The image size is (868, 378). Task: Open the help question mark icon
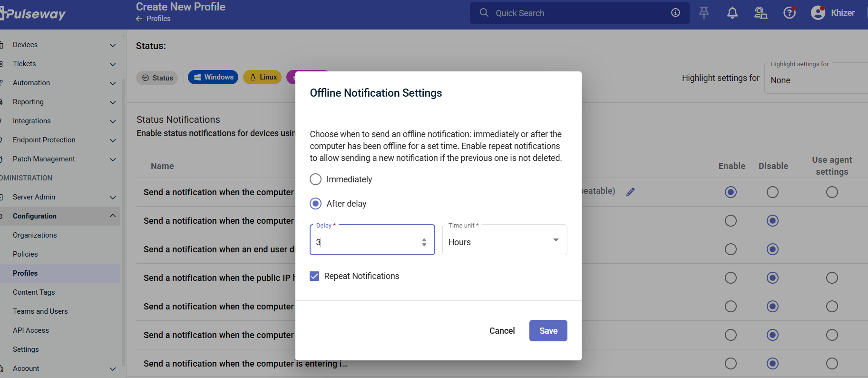(x=790, y=13)
